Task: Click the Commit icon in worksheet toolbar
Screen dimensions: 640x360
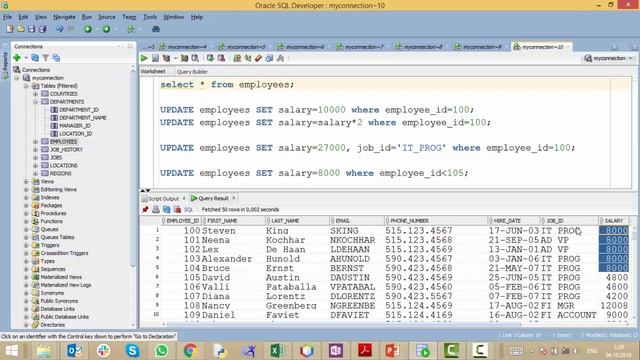Action: click(x=210, y=58)
